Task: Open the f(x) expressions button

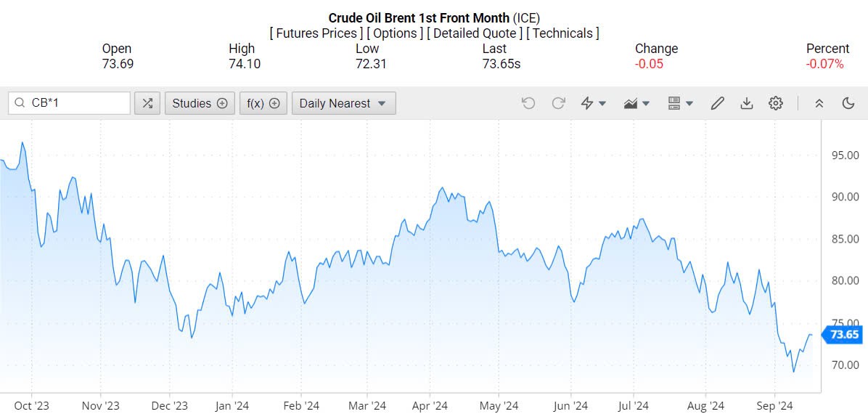Action: [x=263, y=103]
